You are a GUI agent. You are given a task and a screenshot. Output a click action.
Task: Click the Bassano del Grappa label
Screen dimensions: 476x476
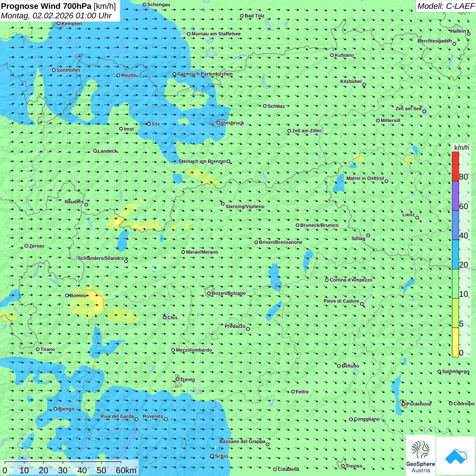coord(242,441)
